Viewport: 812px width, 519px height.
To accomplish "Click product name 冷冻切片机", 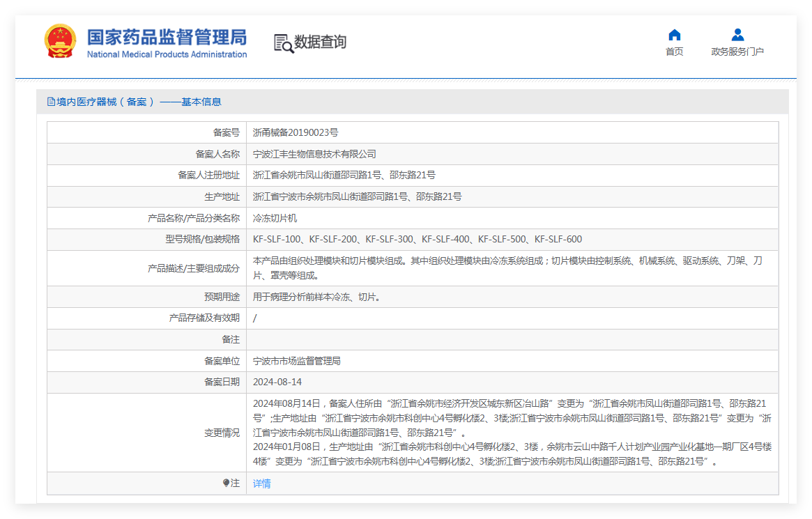I will (275, 218).
